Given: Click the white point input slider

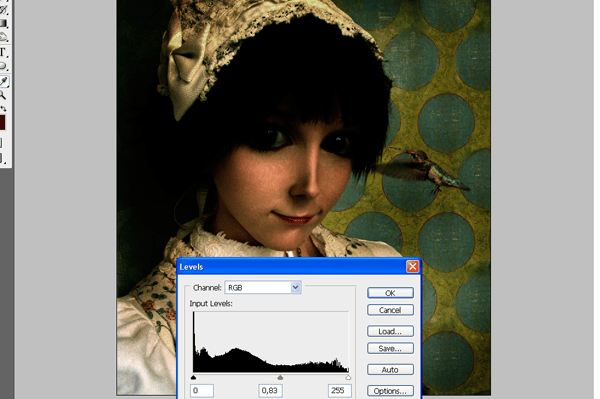Looking at the screenshot, I should [x=348, y=378].
